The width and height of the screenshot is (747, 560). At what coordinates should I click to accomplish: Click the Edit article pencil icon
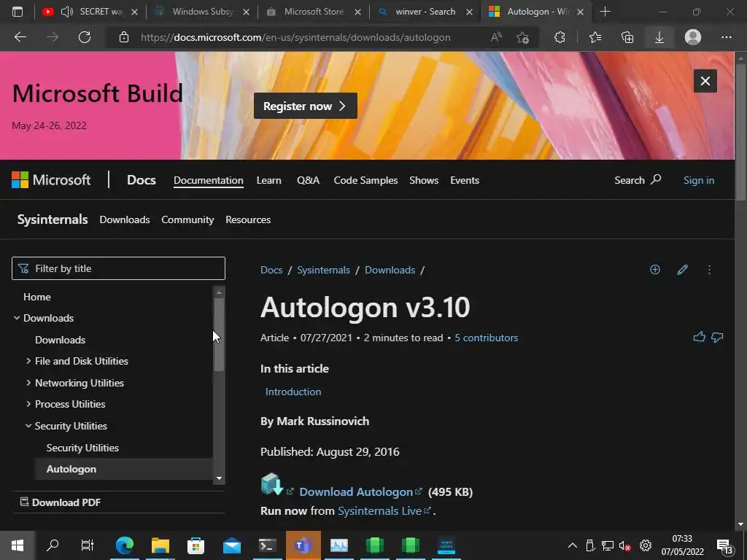point(682,270)
